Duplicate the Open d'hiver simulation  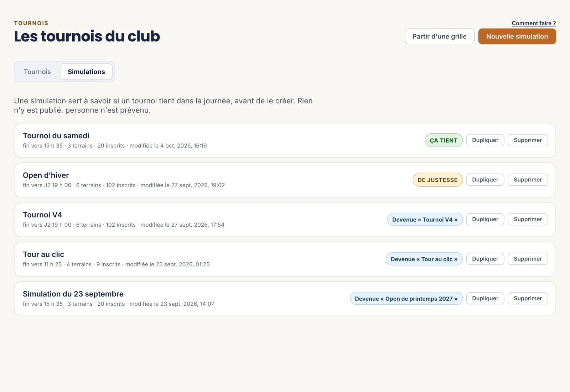[485, 180]
